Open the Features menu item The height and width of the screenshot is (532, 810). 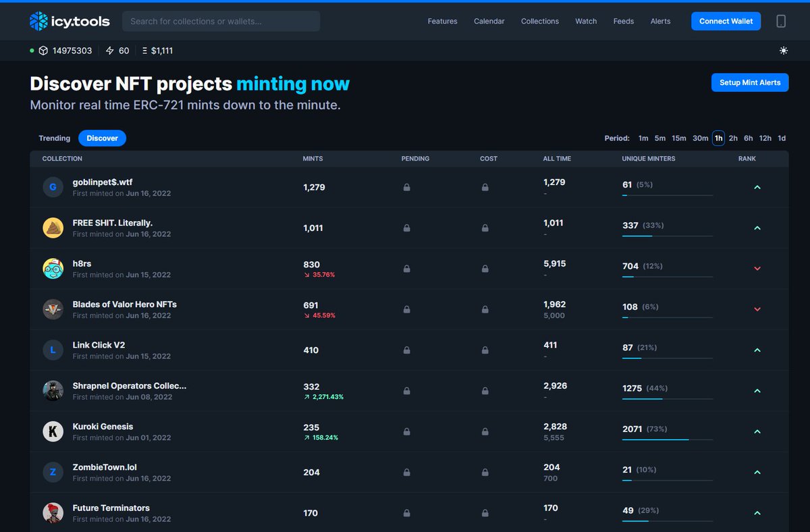pyautogui.click(x=442, y=22)
